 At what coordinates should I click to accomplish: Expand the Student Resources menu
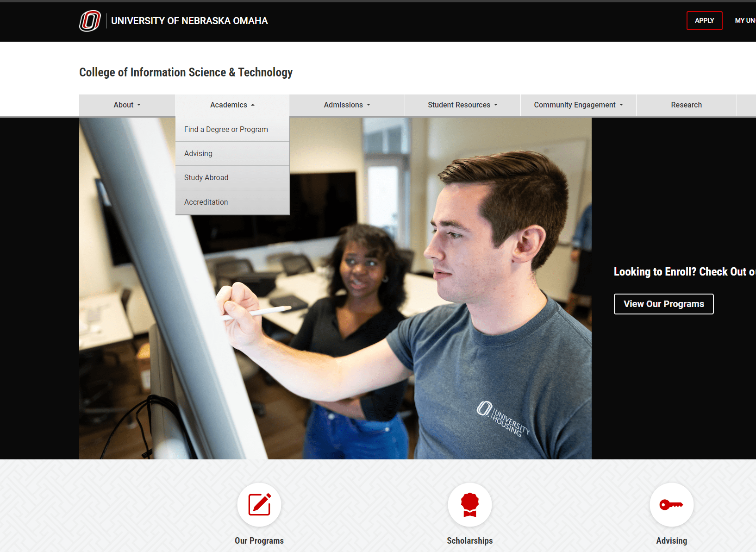[463, 105]
